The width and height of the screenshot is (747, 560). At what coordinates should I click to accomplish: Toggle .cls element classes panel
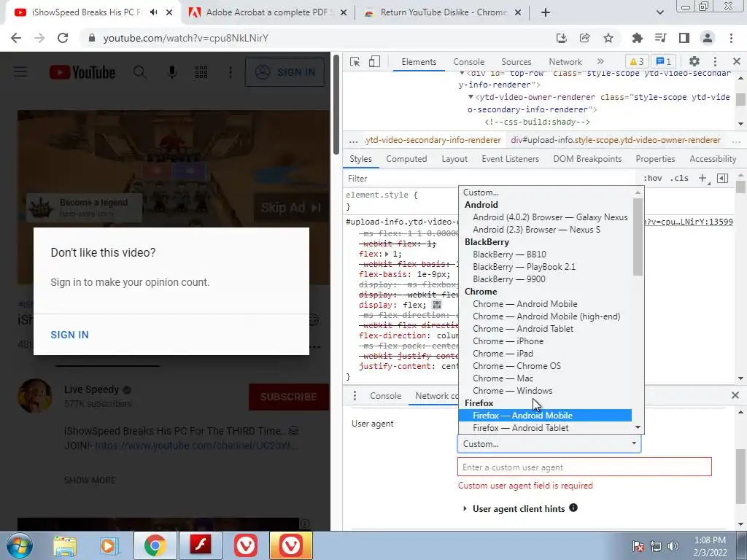point(679,178)
